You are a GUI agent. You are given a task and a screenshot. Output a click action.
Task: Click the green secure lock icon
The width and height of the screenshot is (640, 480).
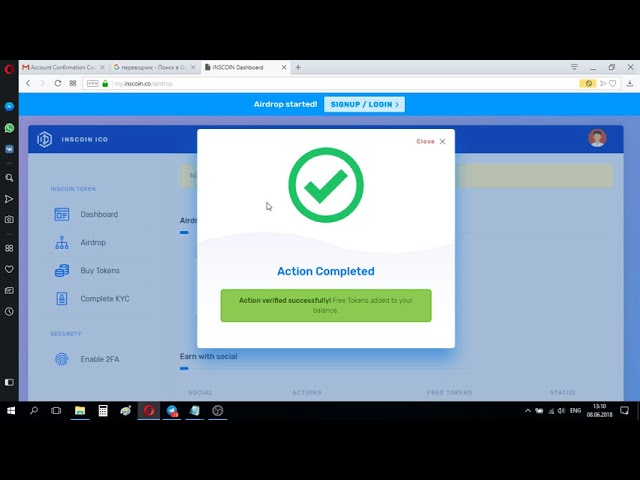coord(105,83)
